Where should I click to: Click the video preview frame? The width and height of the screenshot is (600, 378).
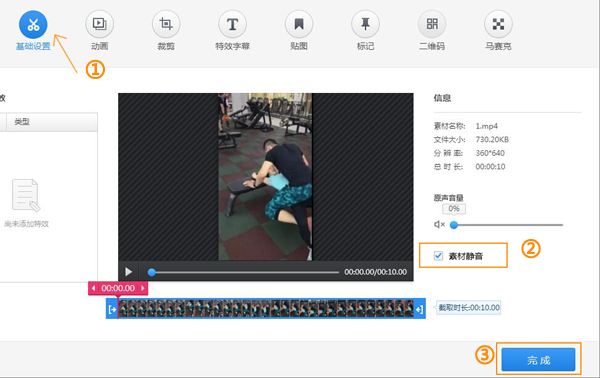coord(265,177)
